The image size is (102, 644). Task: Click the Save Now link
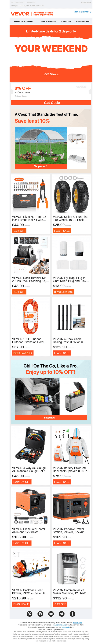coord(51,74)
